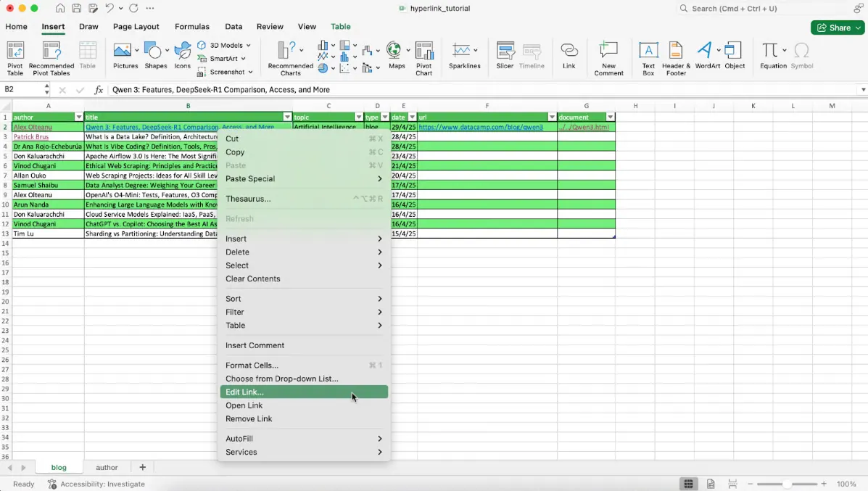The height and width of the screenshot is (491, 868).
Task: Switch to Normal view in status bar
Action: 688,484
